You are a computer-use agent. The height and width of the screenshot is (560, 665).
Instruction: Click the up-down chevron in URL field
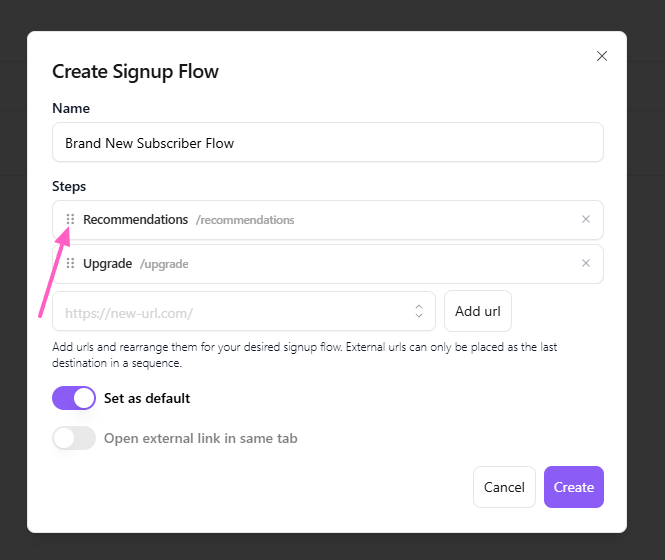(419, 312)
